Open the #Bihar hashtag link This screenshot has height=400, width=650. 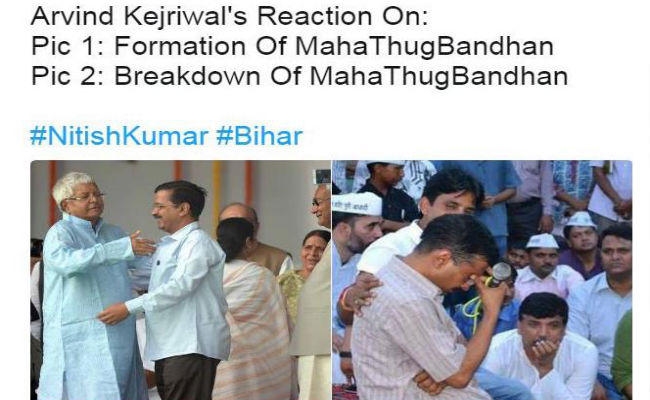(260, 136)
